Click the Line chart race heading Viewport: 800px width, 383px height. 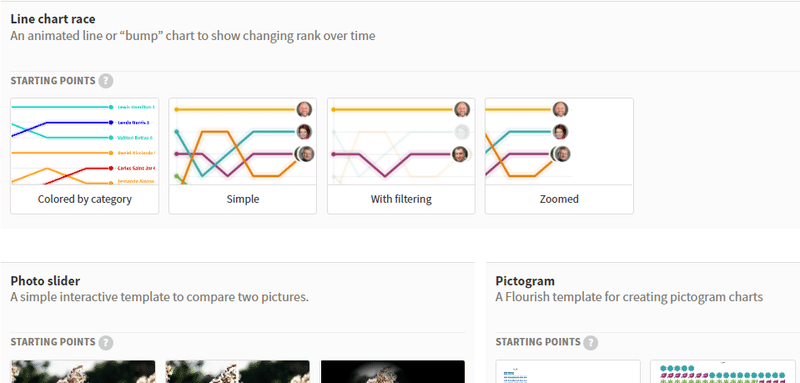[x=53, y=19]
